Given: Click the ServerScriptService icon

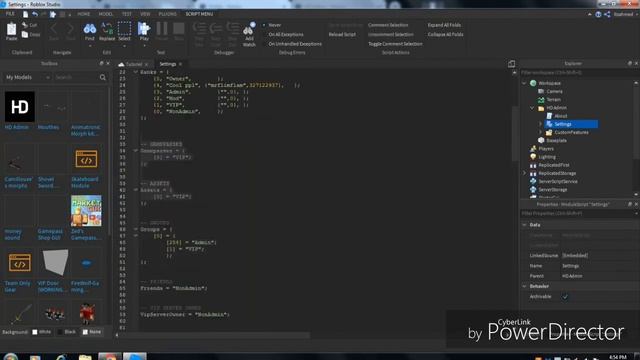Looking at the screenshot, I should click(533, 181).
